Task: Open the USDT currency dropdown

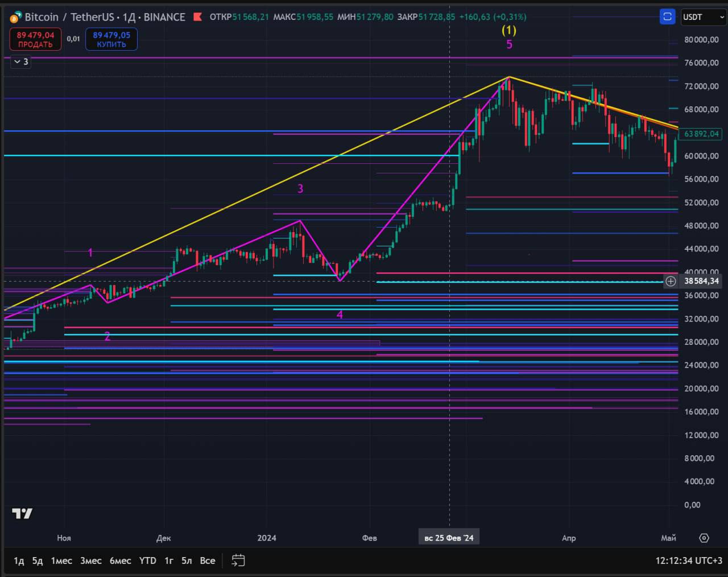Action: coord(704,17)
